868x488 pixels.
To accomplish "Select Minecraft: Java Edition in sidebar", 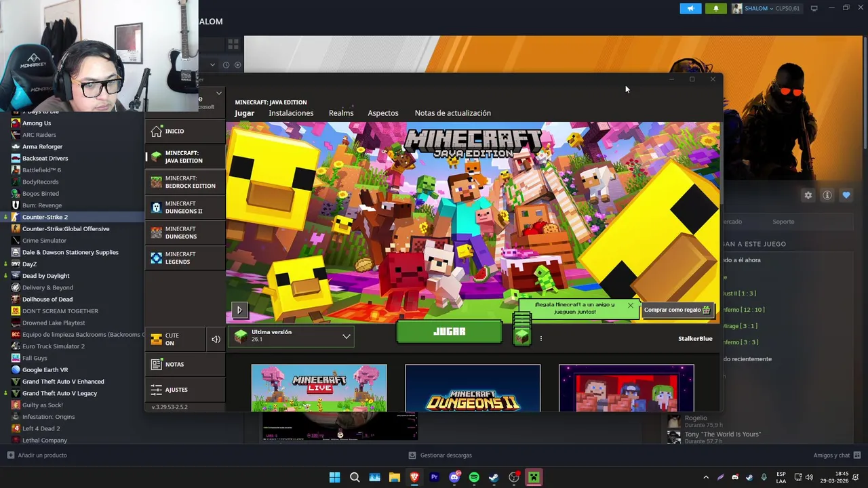I will point(185,157).
